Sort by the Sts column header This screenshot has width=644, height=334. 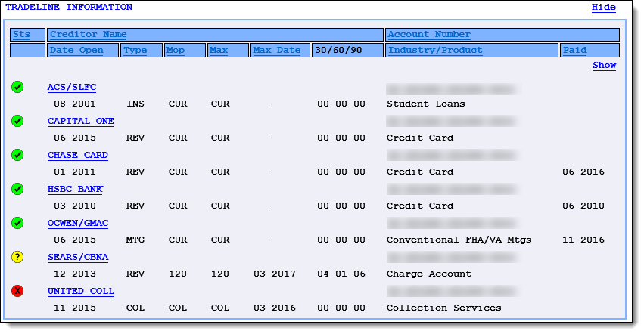tap(22, 35)
